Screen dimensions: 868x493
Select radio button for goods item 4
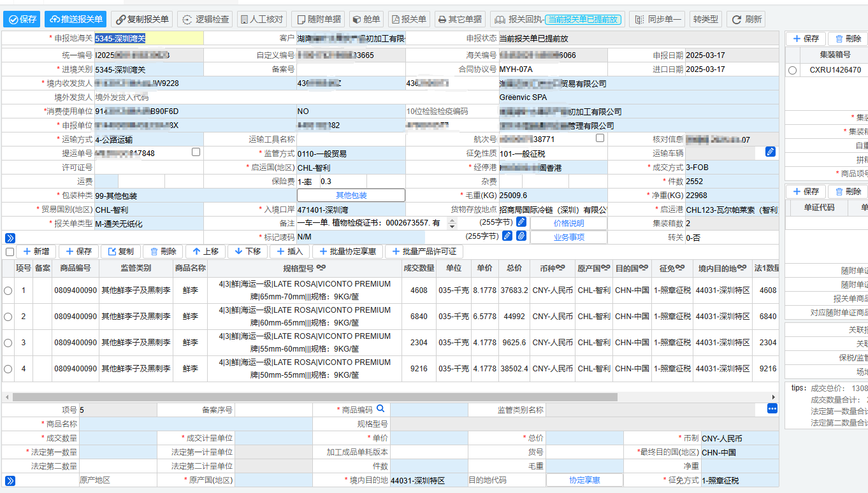pyautogui.click(x=8, y=369)
